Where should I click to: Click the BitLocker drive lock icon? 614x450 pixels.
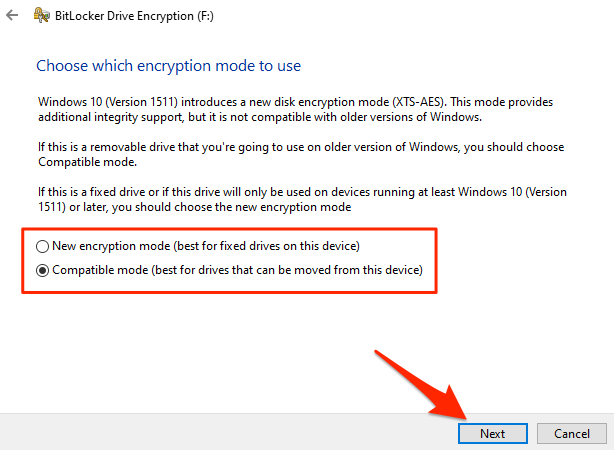coord(44,17)
